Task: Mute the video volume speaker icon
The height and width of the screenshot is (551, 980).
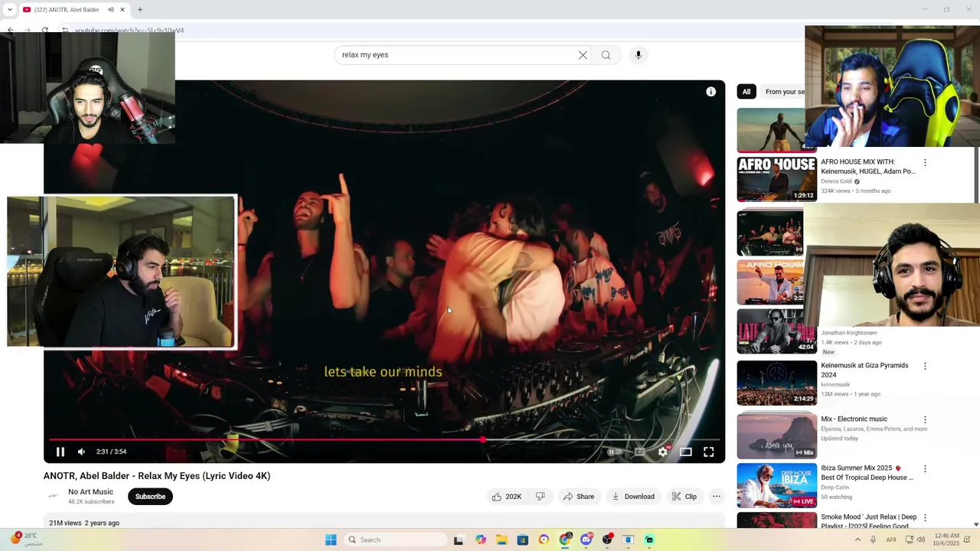Action: click(81, 452)
